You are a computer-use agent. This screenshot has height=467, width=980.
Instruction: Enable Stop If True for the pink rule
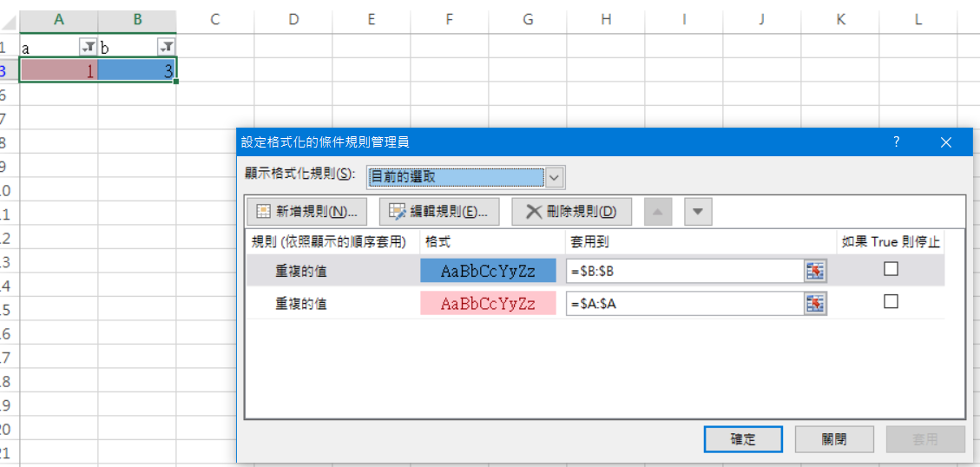coord(891,302)
